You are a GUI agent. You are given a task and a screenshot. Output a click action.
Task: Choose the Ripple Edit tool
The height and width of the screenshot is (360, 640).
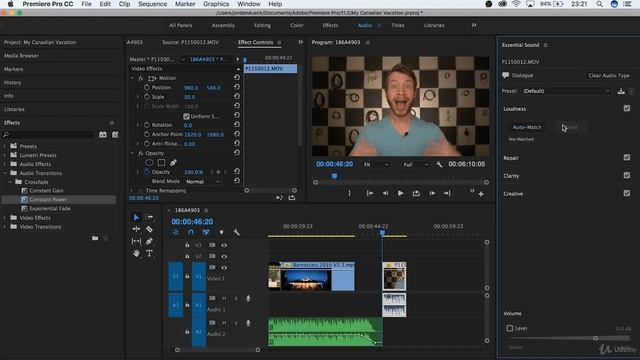(x=136, y=229)
